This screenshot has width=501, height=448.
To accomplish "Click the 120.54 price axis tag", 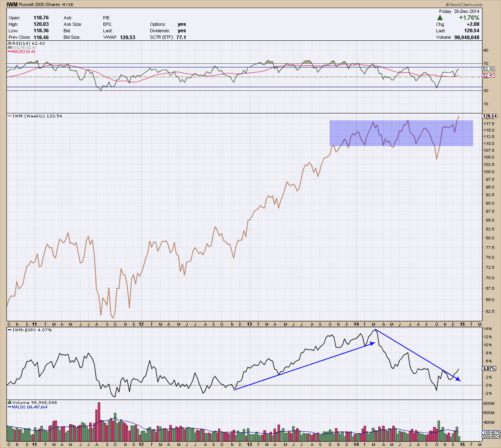I will coord(489,116).
